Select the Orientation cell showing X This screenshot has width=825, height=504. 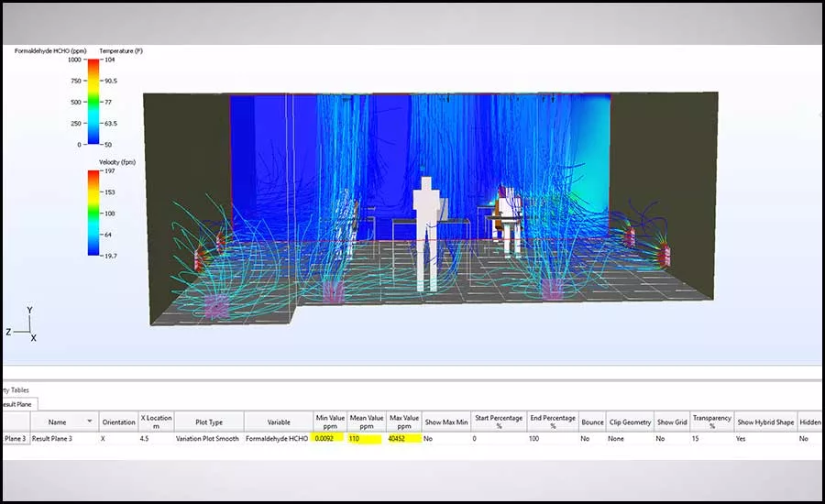pyautogui.click(x=118, y=438)
